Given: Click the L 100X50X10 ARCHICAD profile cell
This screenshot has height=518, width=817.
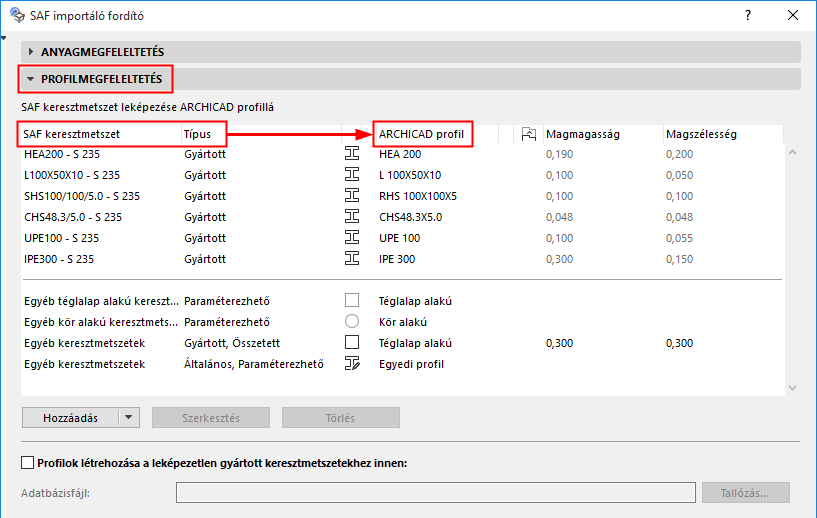Looking at the screenshot, I should (410, 175).
